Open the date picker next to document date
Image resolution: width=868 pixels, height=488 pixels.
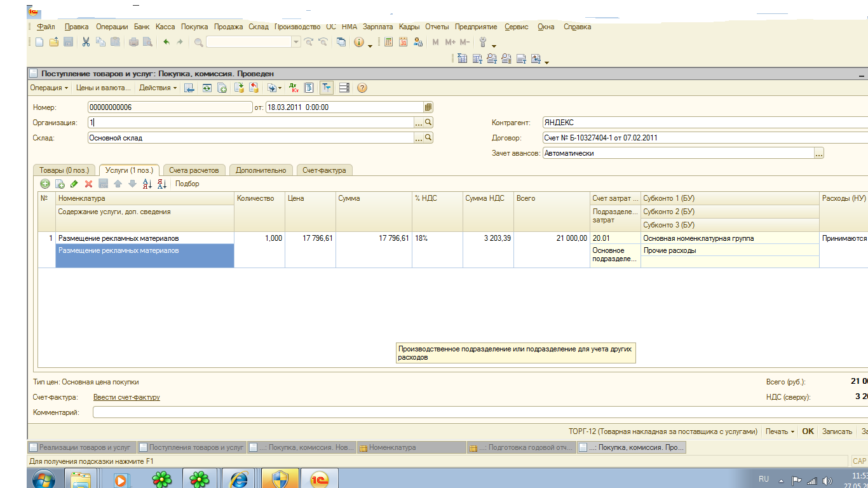[428, 107]
